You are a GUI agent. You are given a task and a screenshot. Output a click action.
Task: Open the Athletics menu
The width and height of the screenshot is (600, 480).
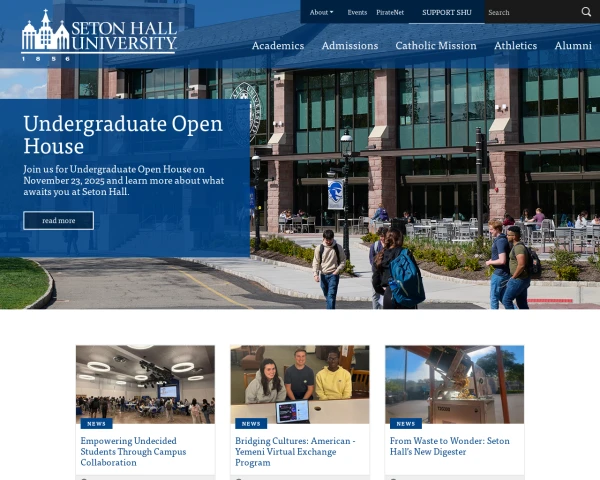tap(515, 46)
